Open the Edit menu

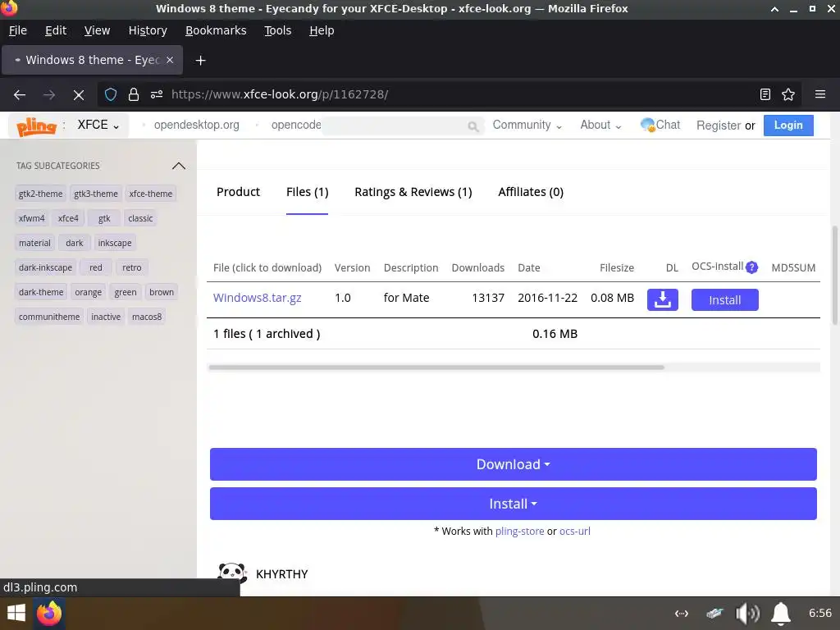click(x=56, y=30)
